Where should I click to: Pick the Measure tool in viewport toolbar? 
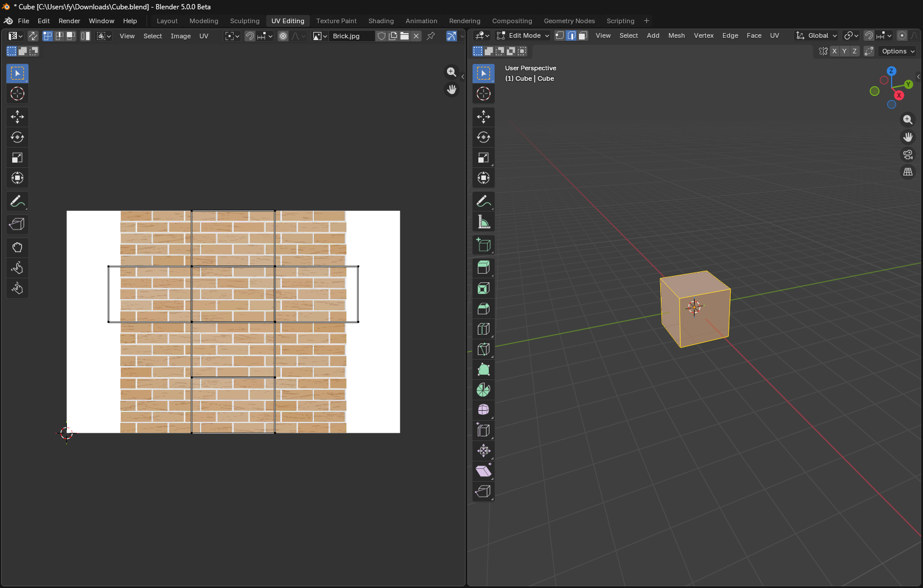point(483,222)
